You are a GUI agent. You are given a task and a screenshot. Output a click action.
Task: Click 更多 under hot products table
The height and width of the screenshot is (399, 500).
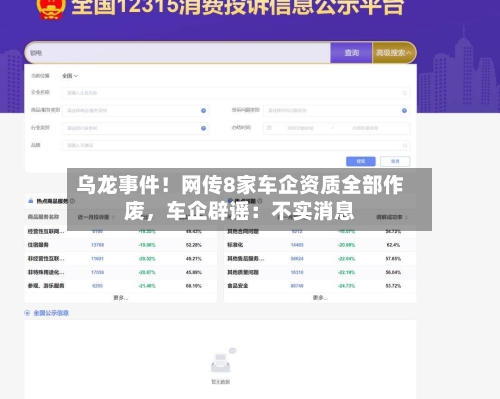120,298
